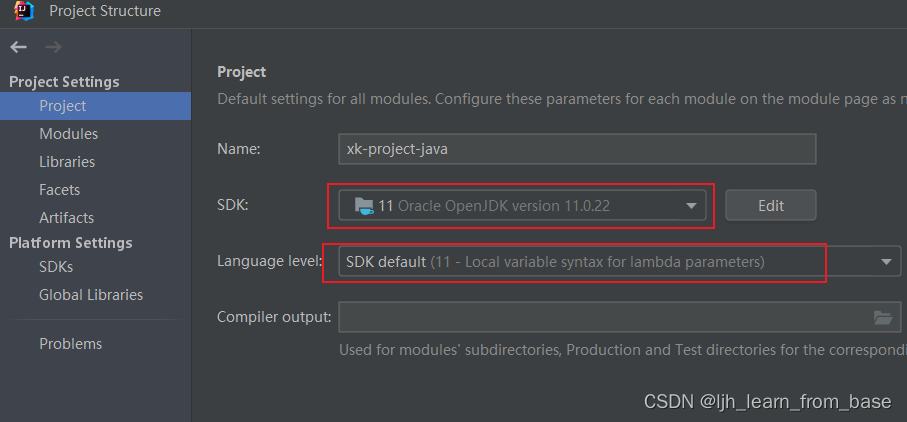The height and width of the screenshot is (422, 907).
Task: Focus the Compiler output path field
Action: pos(600,318)
